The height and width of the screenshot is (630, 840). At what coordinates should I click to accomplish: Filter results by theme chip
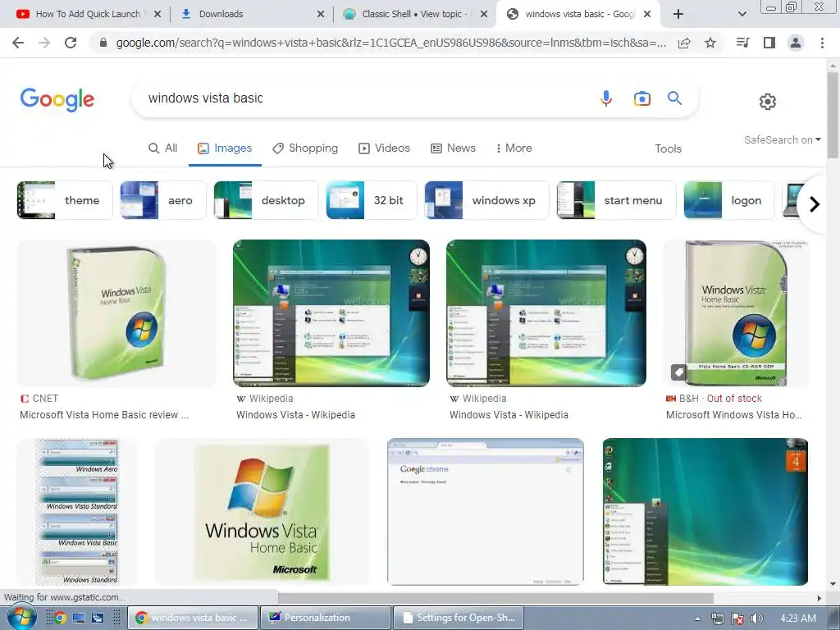point(65,200)
